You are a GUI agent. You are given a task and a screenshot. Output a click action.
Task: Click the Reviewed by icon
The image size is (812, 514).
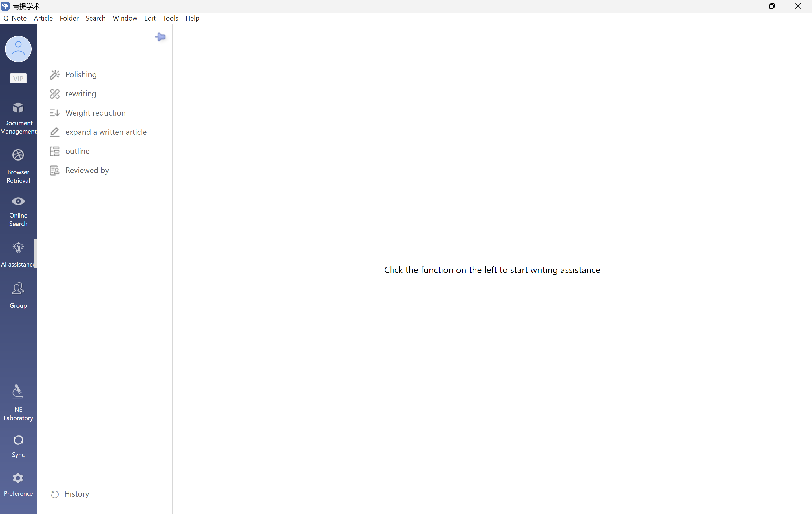(x=55, y=170)
